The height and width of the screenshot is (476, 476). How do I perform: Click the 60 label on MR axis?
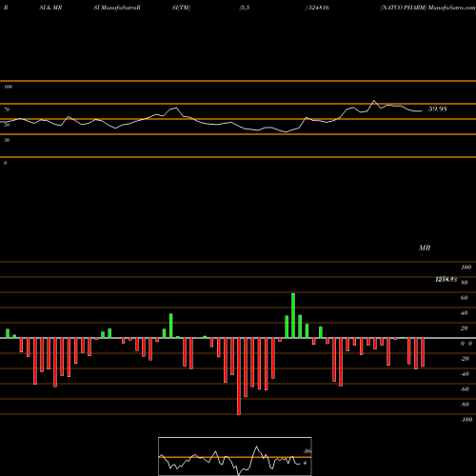point(465,298)
